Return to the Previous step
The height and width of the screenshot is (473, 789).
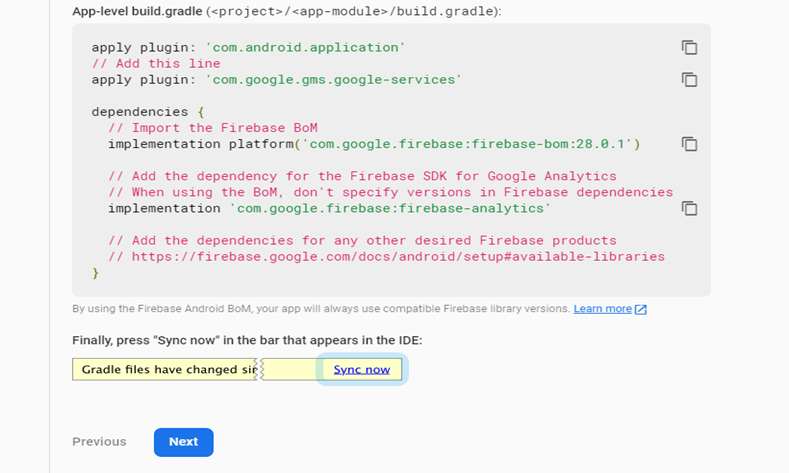99,442
